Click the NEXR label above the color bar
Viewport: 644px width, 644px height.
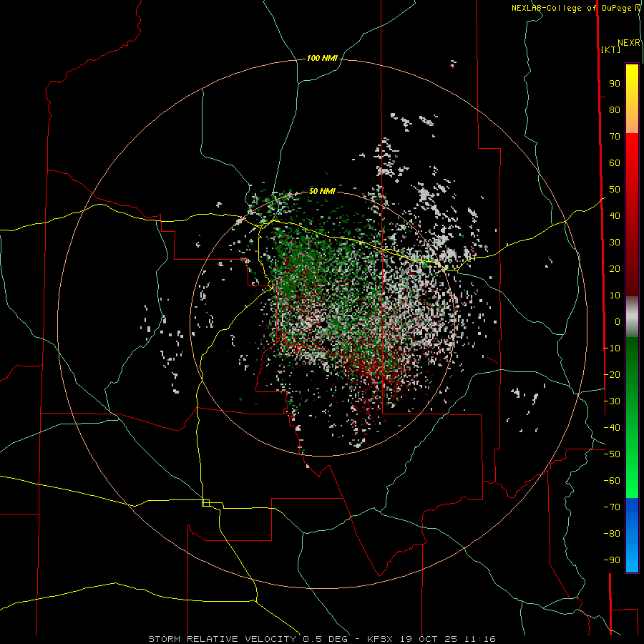[x=628, y=43]
